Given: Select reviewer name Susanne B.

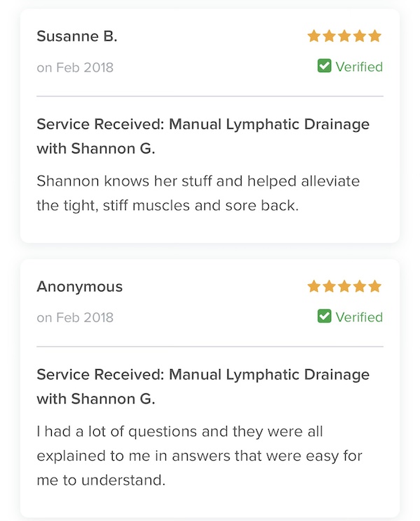Looking at the screenshot, I should (77, 36).
